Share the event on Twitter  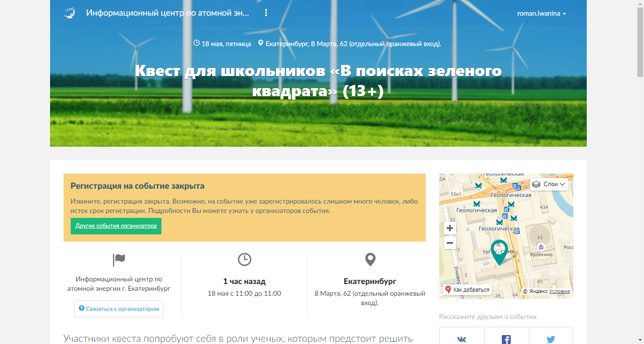click(551, 339)
